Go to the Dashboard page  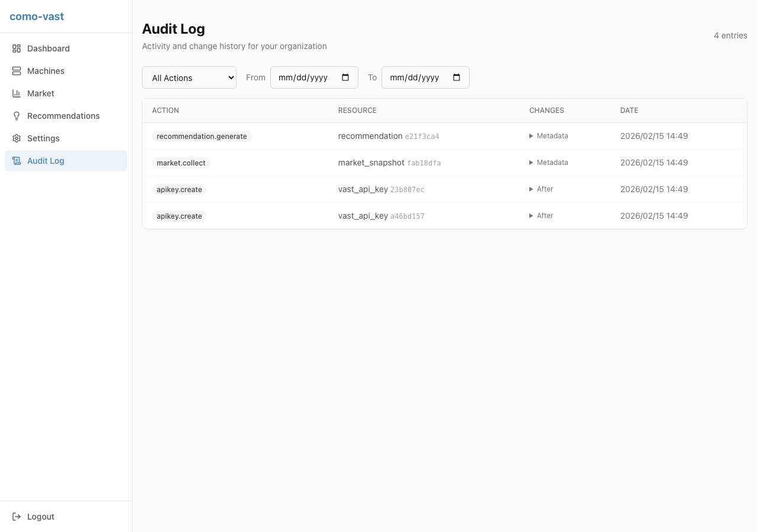coord(66,48)
